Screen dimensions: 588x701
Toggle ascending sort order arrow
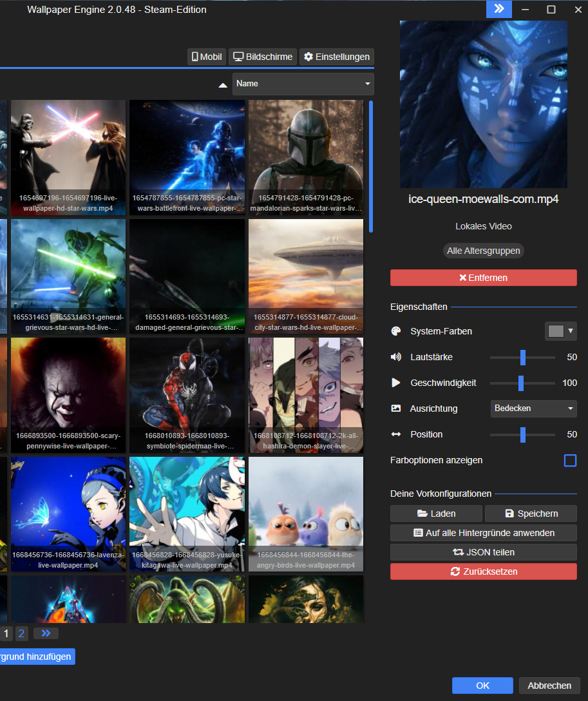[222, 85]
